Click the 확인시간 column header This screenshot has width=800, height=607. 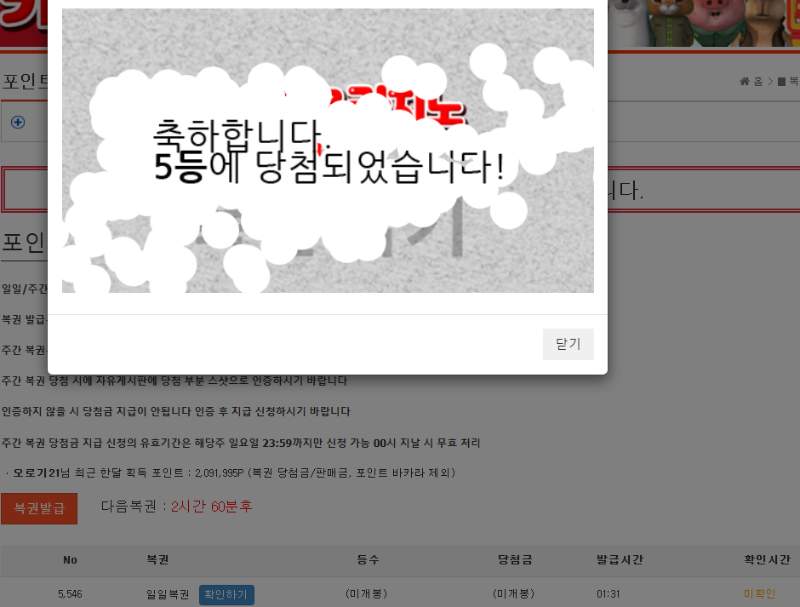(766, 559)
